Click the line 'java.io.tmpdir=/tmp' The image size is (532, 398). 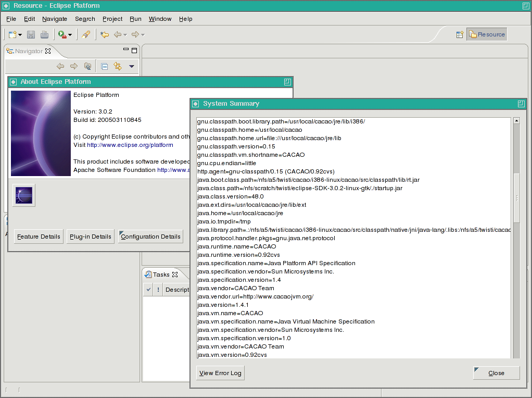point(224,222)
